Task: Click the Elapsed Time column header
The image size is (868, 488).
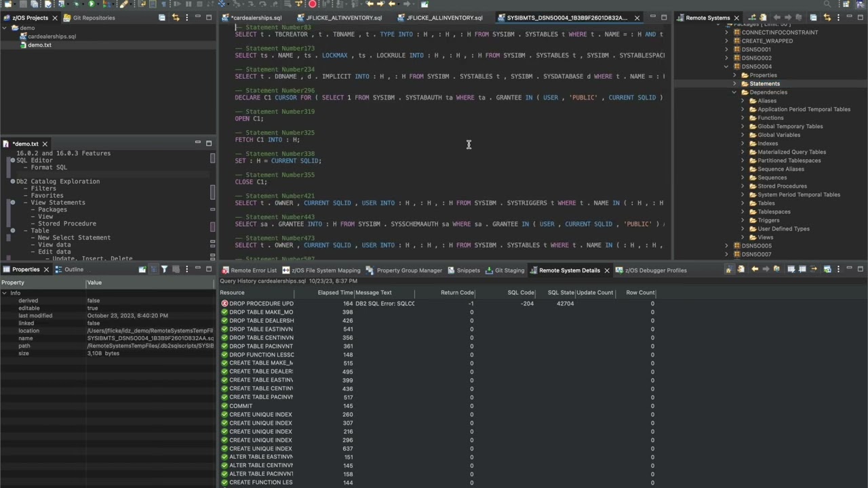Action: pos(335,293)
